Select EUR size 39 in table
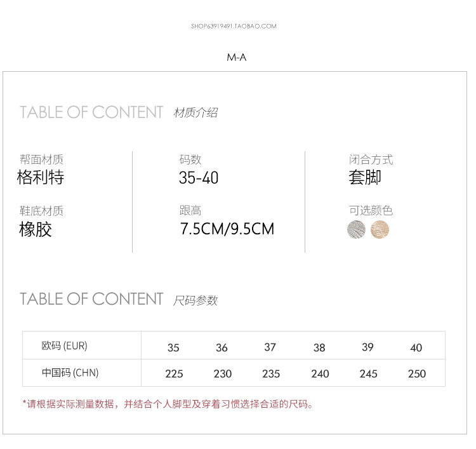This screenshot has width=476, height=449. tap(367, 347)
